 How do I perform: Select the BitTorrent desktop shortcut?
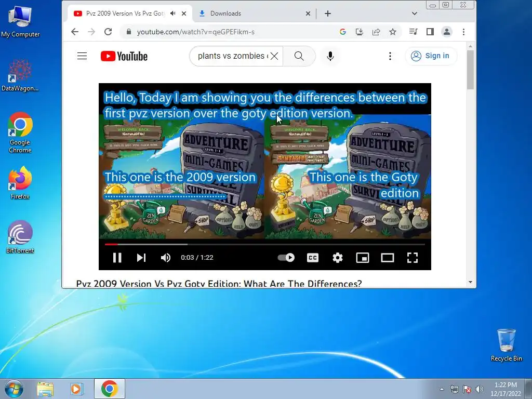pos(20,237)
